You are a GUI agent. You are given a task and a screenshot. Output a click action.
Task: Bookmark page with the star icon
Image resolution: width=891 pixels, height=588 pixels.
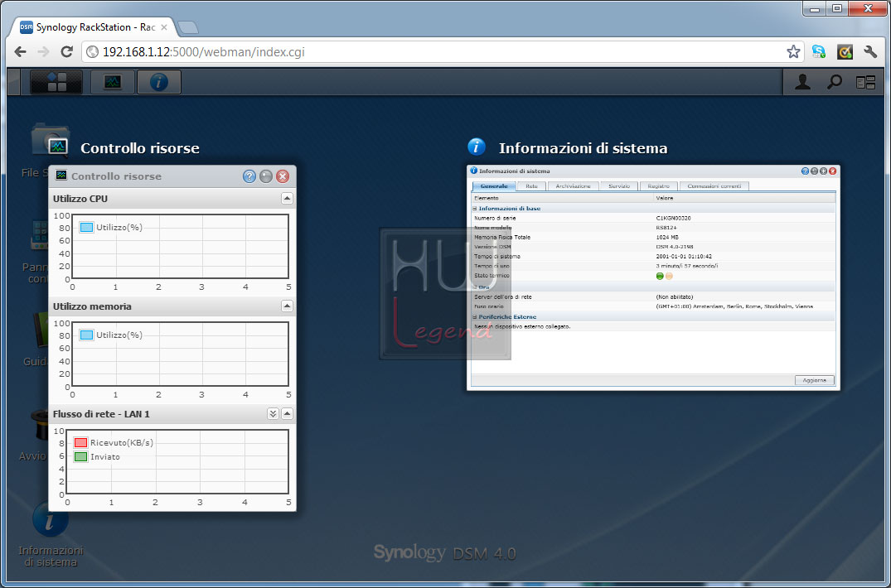(x=792, y=52)
